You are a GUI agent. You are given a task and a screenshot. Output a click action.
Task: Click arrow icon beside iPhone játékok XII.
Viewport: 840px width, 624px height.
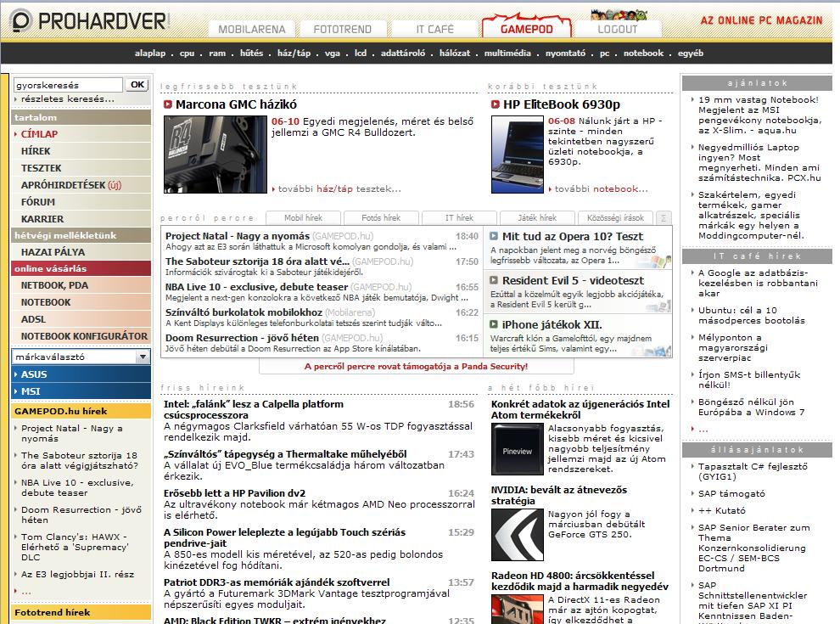click(x=493, y=323)
